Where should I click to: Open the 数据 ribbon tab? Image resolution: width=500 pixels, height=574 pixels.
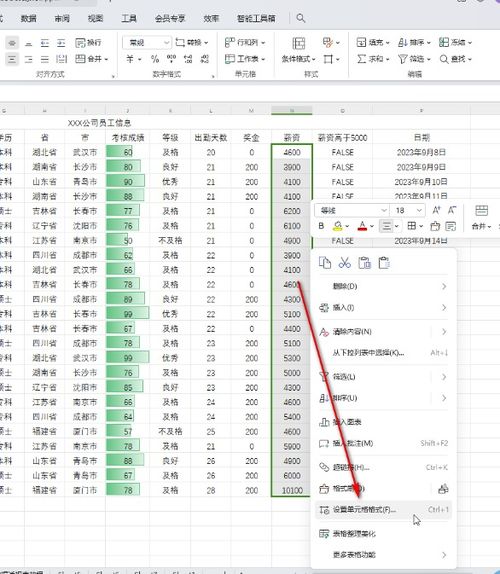pos(28,18)
